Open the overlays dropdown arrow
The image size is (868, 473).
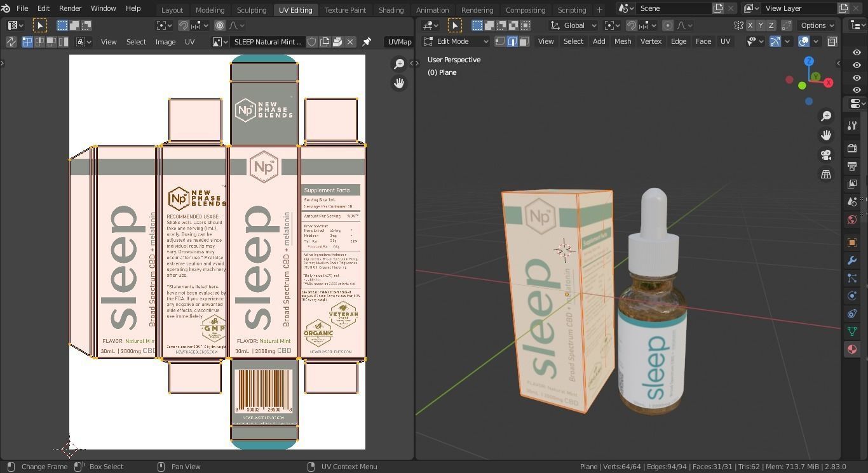coord(816,41)
